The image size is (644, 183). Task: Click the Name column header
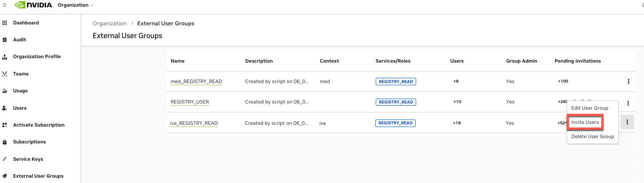pos(177,61)
